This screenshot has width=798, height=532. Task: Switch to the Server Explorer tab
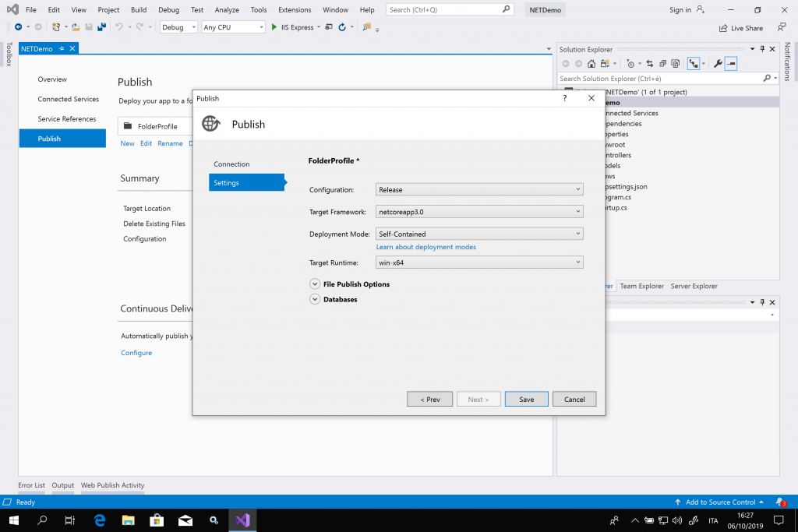pyautogui.click(x=694, y=286)
